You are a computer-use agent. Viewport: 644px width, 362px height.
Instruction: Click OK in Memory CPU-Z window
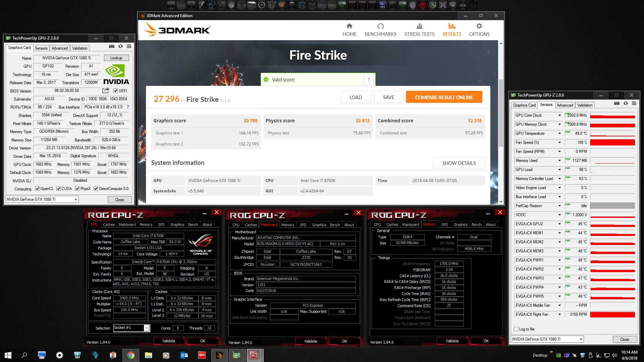[x=486, y=341]
